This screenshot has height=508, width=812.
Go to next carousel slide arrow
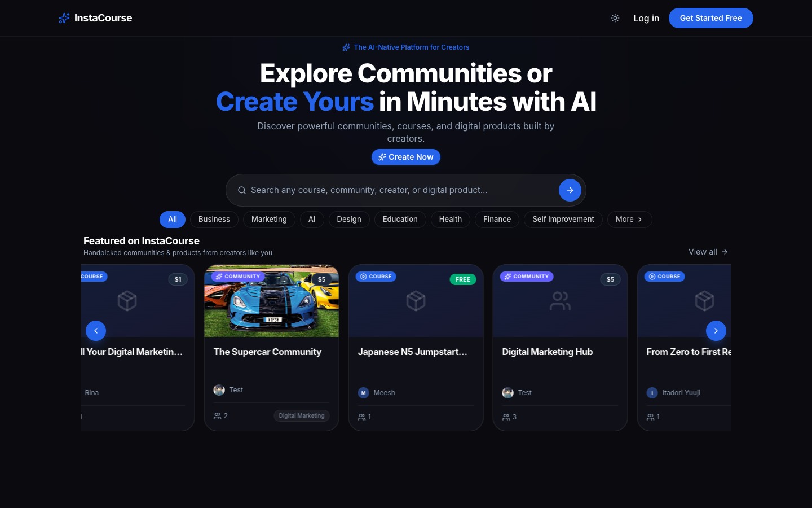[716, 331]
